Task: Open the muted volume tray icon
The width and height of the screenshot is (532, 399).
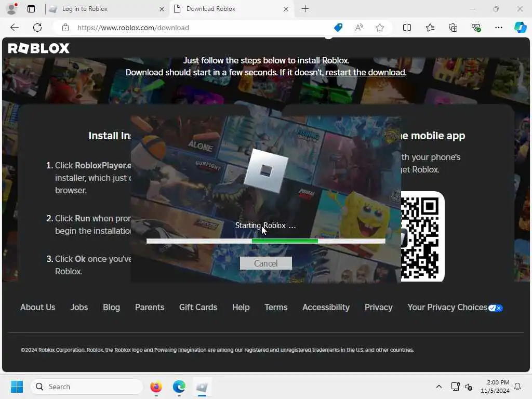Action: (x=469, y=387)
